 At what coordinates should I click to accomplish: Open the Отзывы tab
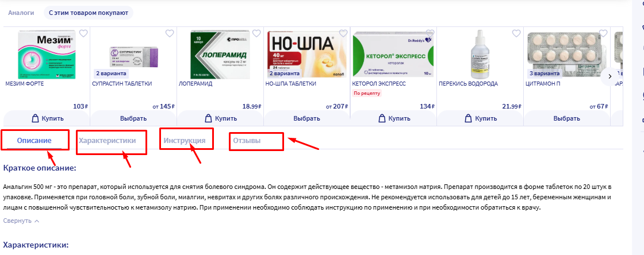pos(247,141)
